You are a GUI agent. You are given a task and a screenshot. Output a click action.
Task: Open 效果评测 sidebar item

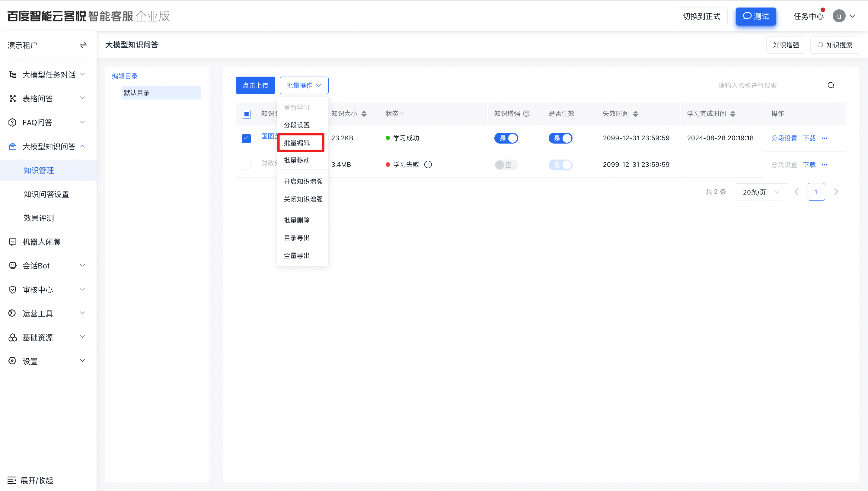(39, 218)
